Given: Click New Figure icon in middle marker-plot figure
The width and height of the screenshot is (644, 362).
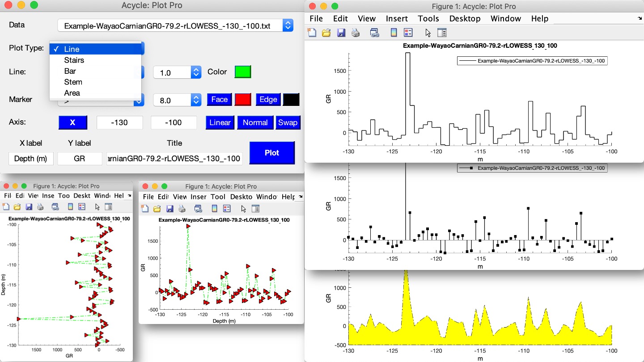Looking at the screenshot, I should (x=145, y=209).
